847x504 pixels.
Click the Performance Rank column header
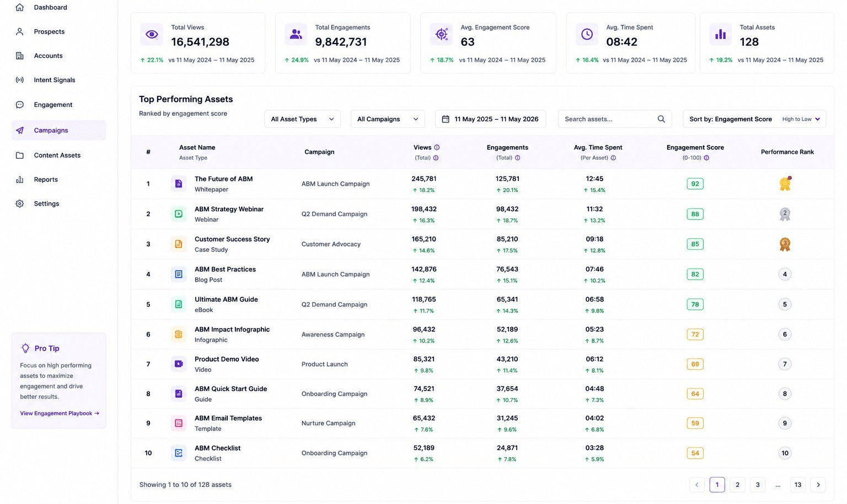coord(787,152)
